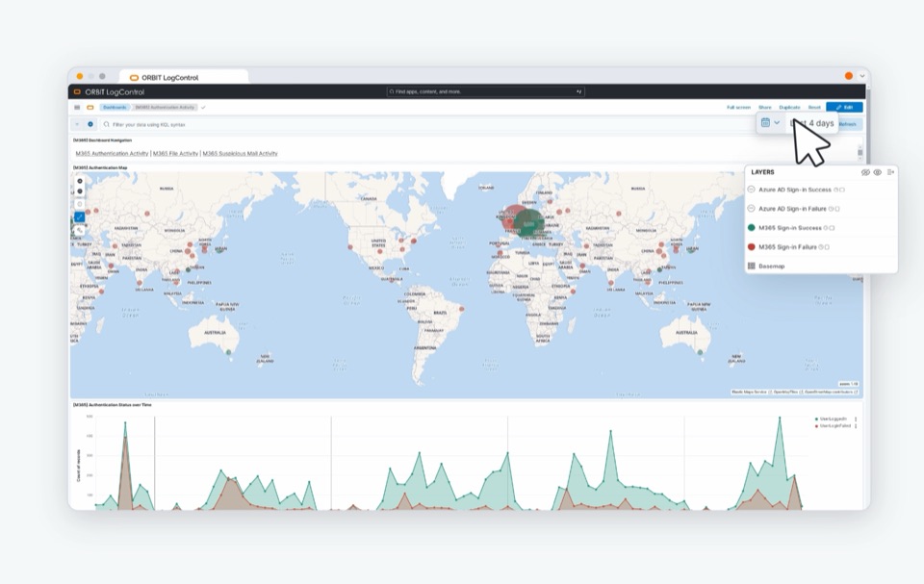Click the plus add-filter button
The height and width of the screenshot is (584, 924).
[x=90, y=124]
